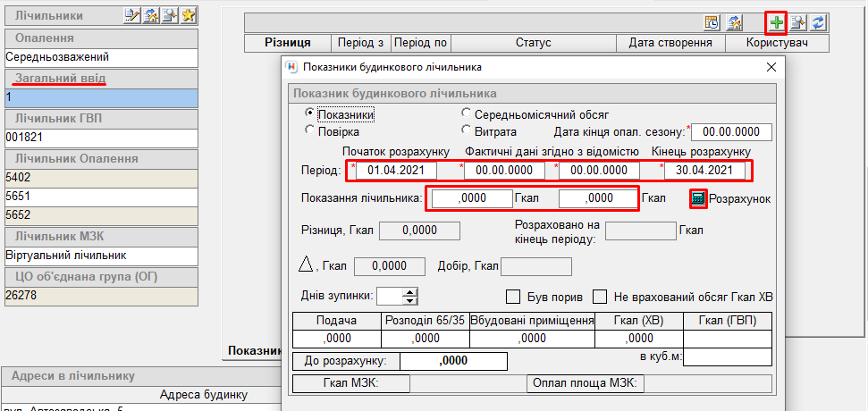Select the Повірка radio button
868x411 pixels.
[x=310, y=130]
